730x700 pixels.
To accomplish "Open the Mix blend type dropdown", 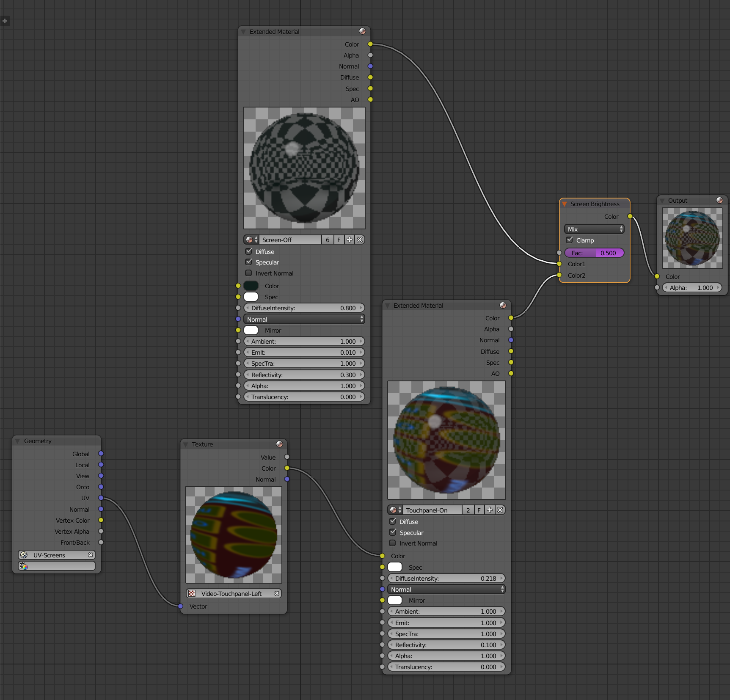I will [x=594, y=229].
